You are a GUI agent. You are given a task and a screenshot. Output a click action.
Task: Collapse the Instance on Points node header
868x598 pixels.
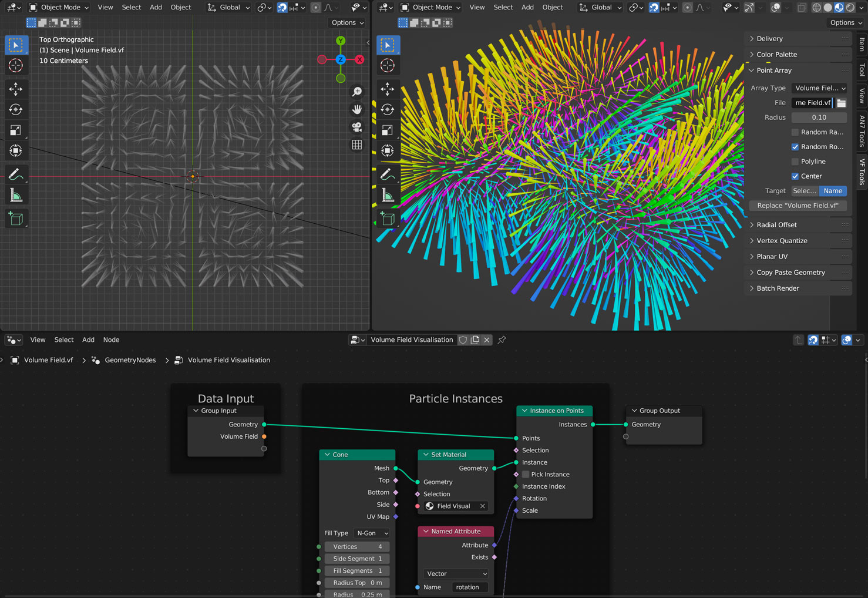coord(524,411)
